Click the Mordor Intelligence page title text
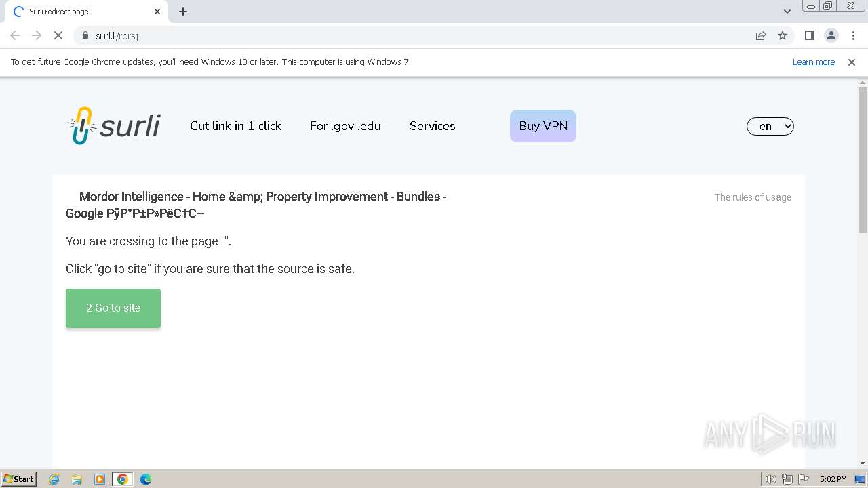 256,205
